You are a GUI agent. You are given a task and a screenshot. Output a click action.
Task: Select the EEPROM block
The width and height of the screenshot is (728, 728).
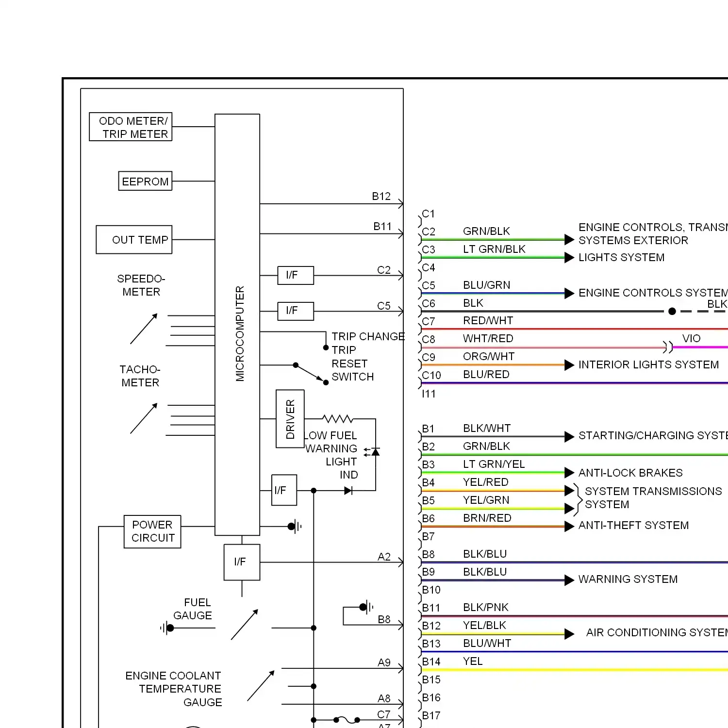click(145, 181)
